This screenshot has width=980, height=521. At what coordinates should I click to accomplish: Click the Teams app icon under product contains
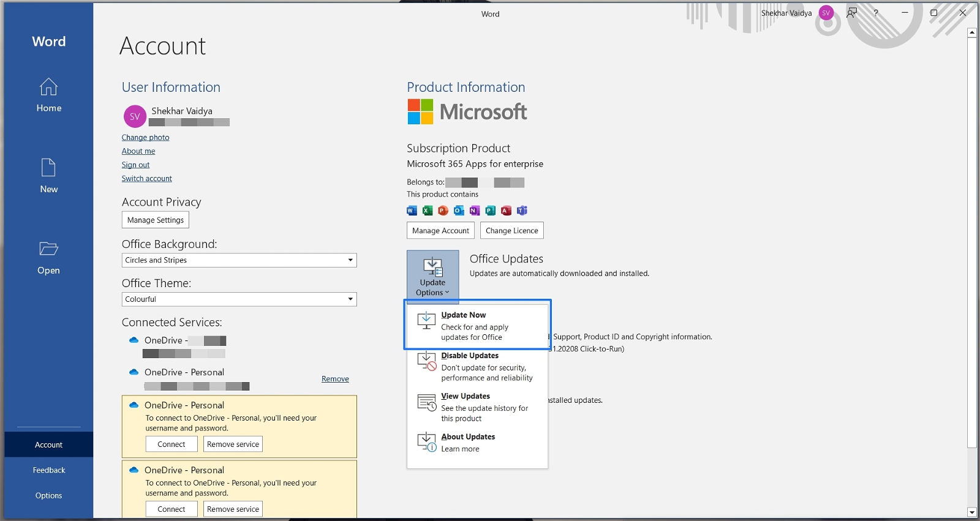click(x=522, y=211)
